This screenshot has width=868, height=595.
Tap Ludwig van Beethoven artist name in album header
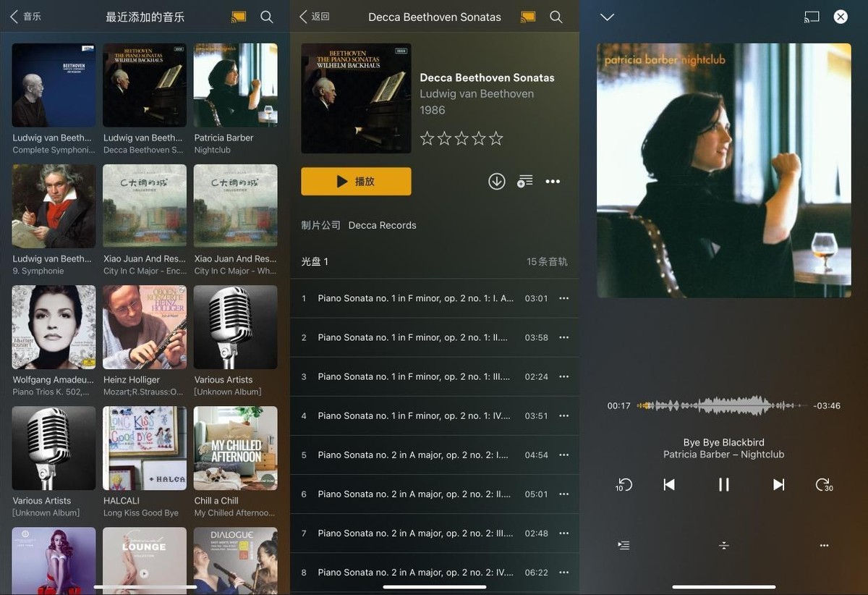(x=477, y=93)
